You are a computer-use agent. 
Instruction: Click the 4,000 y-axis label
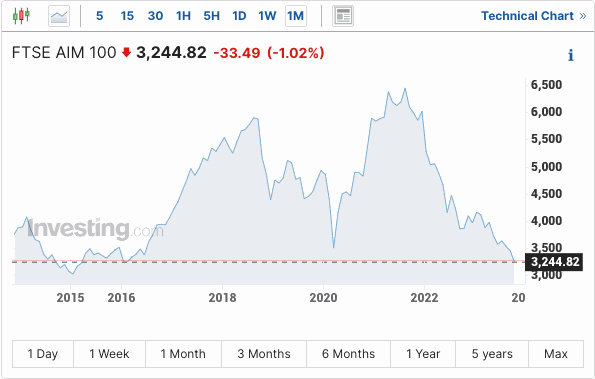click(x=546, y=221)
